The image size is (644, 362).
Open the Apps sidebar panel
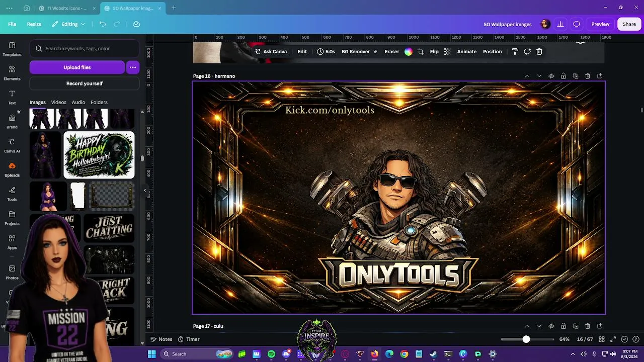pos(12,242)
